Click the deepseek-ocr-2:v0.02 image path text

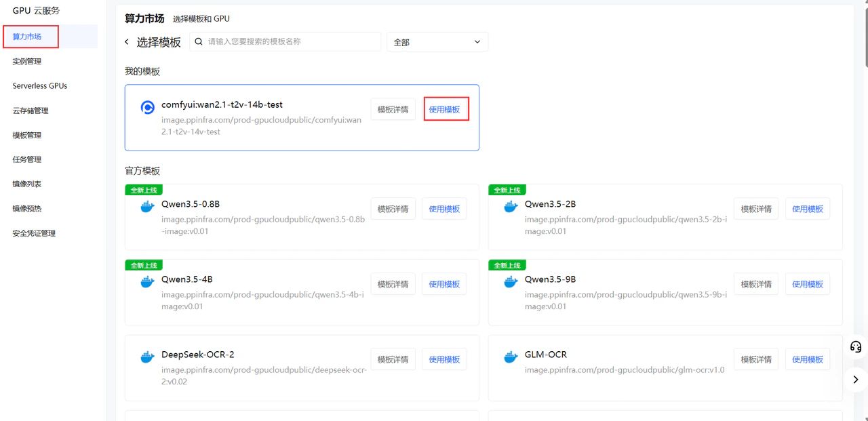click(264, 376)
